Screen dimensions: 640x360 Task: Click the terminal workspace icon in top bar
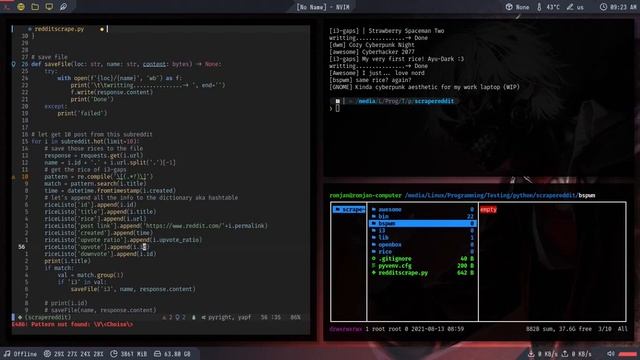[7, 7]
